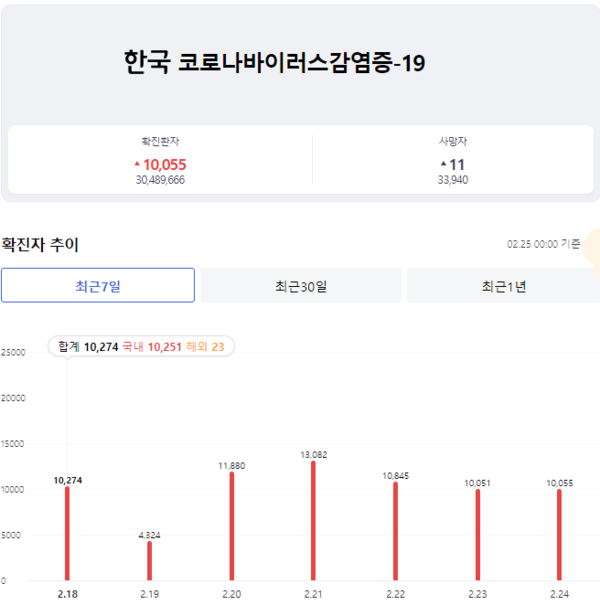
Task: Click the black up-arrow beside deaths 11
Action: [x=444, y=164]
